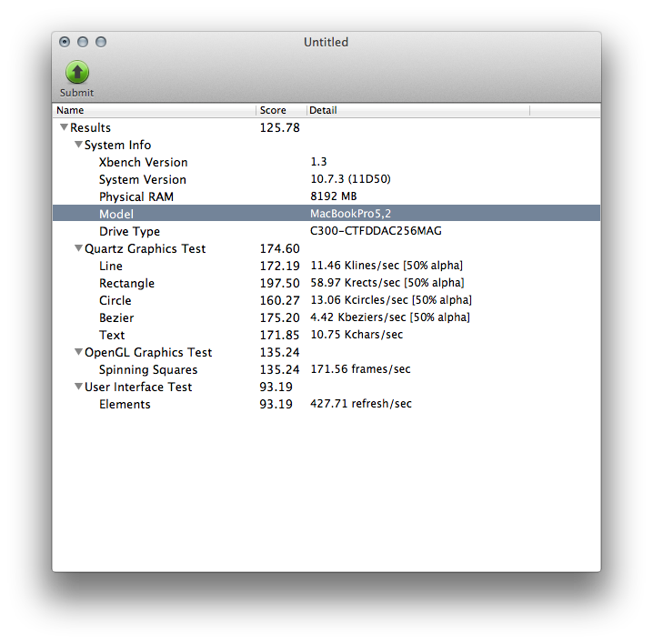Image resolution: width=653 pixels, height=644 pixels.
Task: Select the Elements test result row
Action: pyautogui.click(x=125, y=405)
